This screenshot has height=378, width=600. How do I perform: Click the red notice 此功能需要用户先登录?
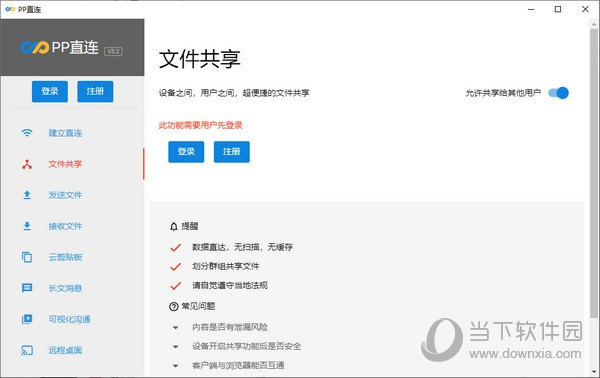click(x=201, y=125)
